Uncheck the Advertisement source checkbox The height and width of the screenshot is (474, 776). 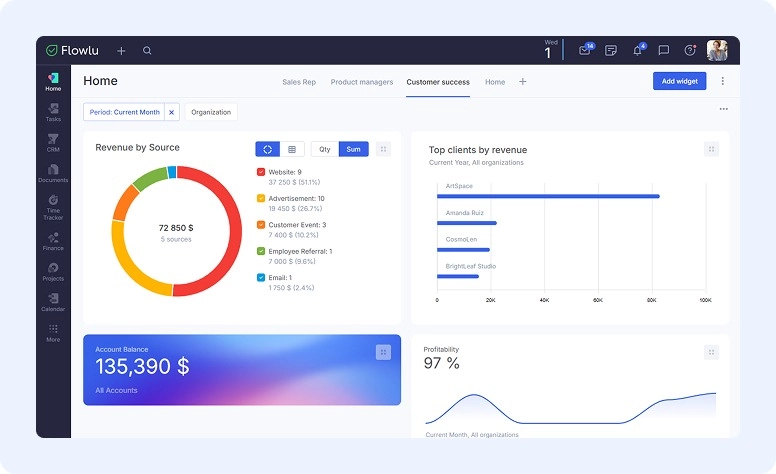click(261, 198)
